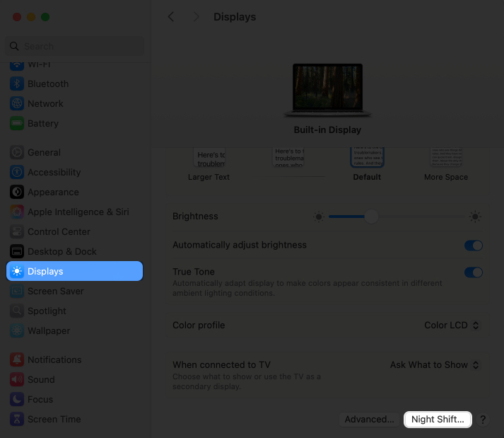Open Focus in the sidebar
The width and height of the screenshot is (504, 438).
pyautogui.click(x=74, y=399)
